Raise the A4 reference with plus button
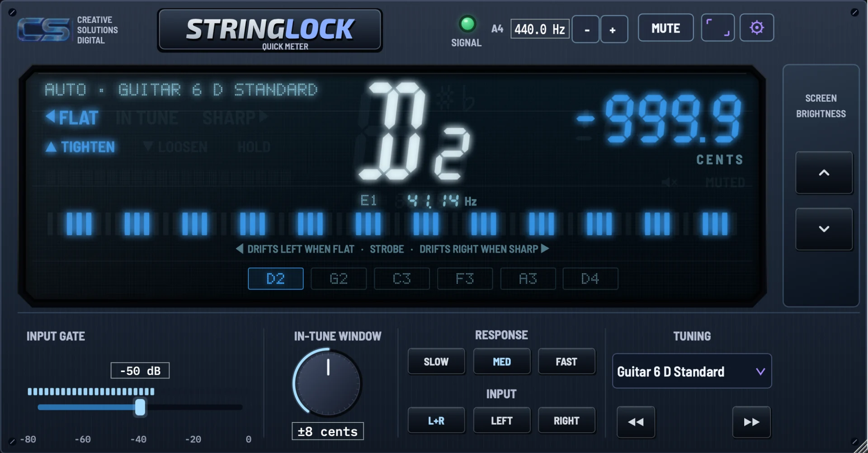Image resolution: width=868 pixels, height=453 pixels. pyautogui.click(x=613, y=29)
